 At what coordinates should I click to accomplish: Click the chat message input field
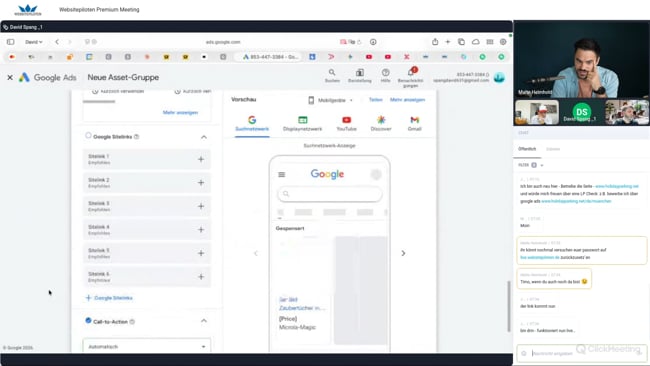(x=582, y=354)
